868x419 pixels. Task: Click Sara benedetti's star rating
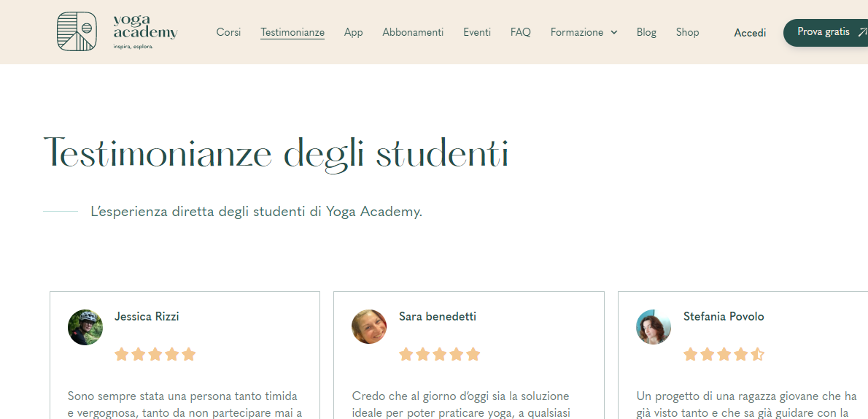440,354
